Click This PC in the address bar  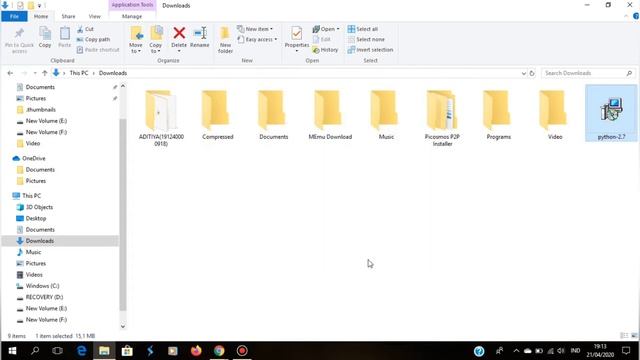pos(79,73)
